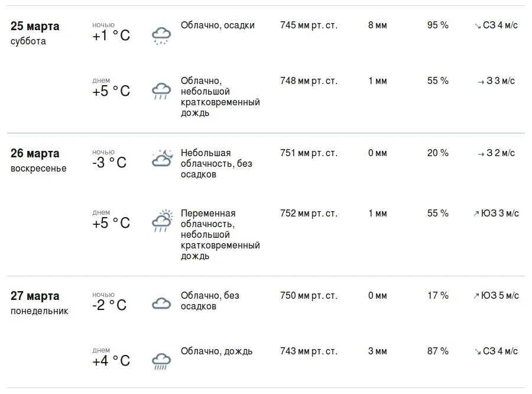The image size is (532, 394).
Task: Select the 25 марта date heading
Action: pyautogui.click(x=35, y=26)
